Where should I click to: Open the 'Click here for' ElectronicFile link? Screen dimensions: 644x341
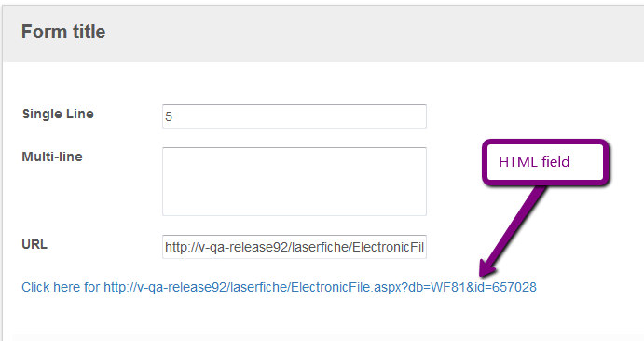point(279,287)
